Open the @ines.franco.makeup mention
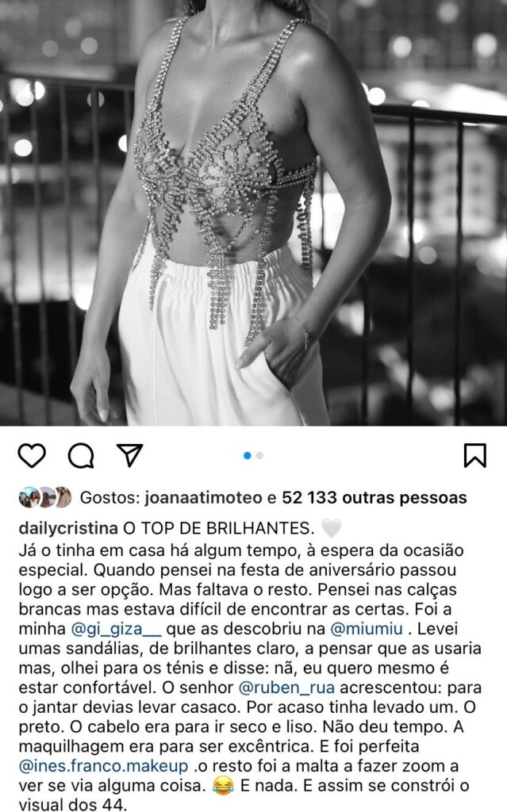The image size is (507, 812). click(103, 766)
